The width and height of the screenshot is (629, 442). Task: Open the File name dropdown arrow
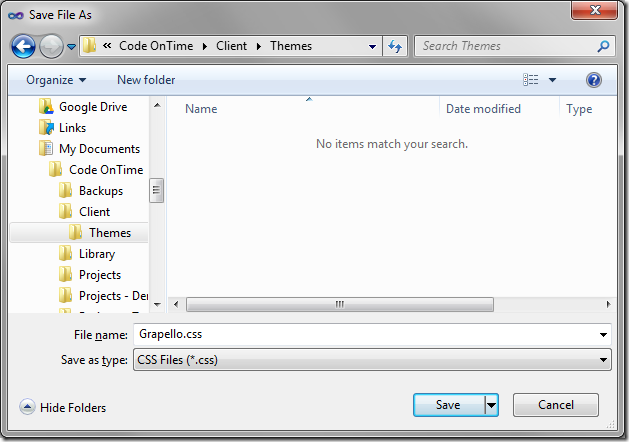(603, 335)
